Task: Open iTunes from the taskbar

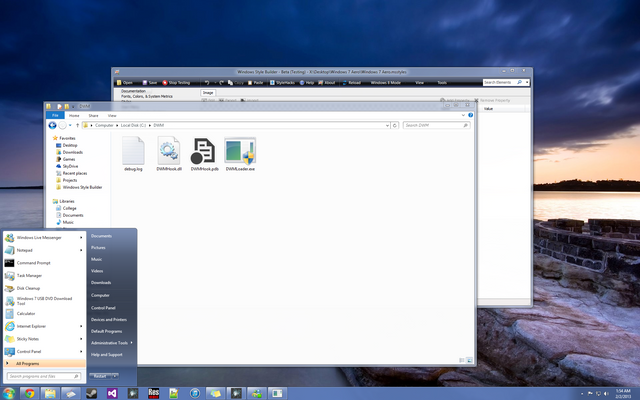Action: tap(195, 393)
